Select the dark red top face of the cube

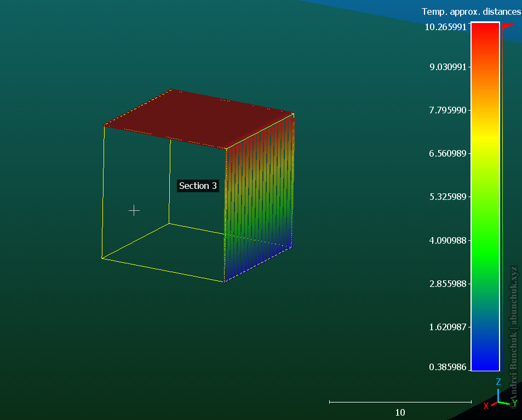(x=197, y=118)
